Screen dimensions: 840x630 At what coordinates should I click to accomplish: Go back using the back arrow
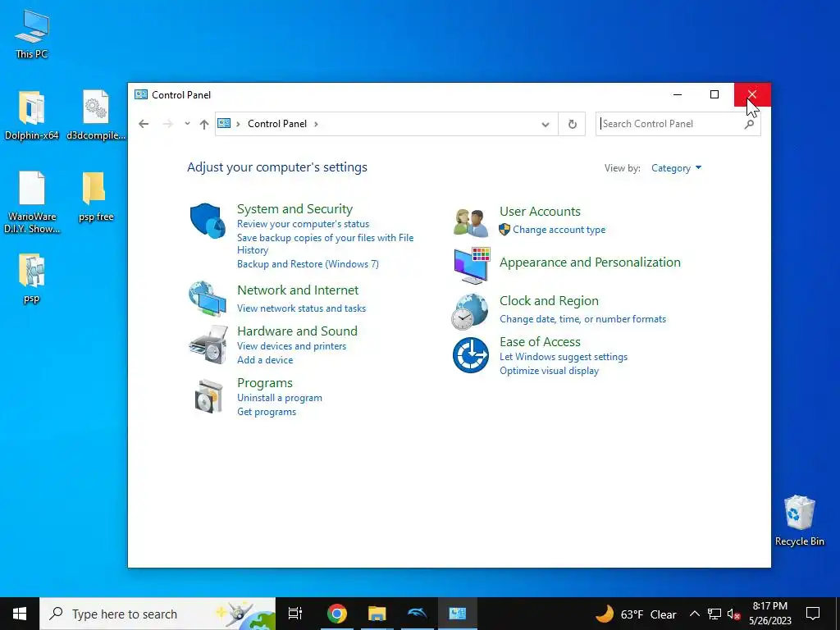click(144, 124)
